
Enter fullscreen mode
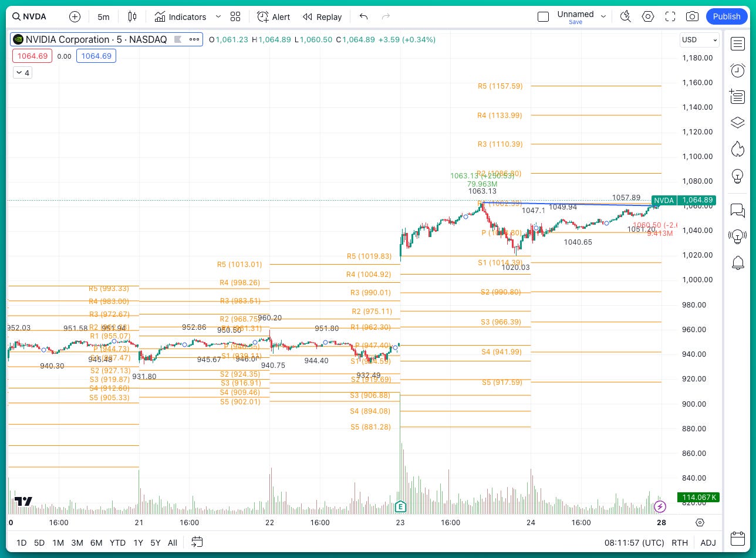670,16
